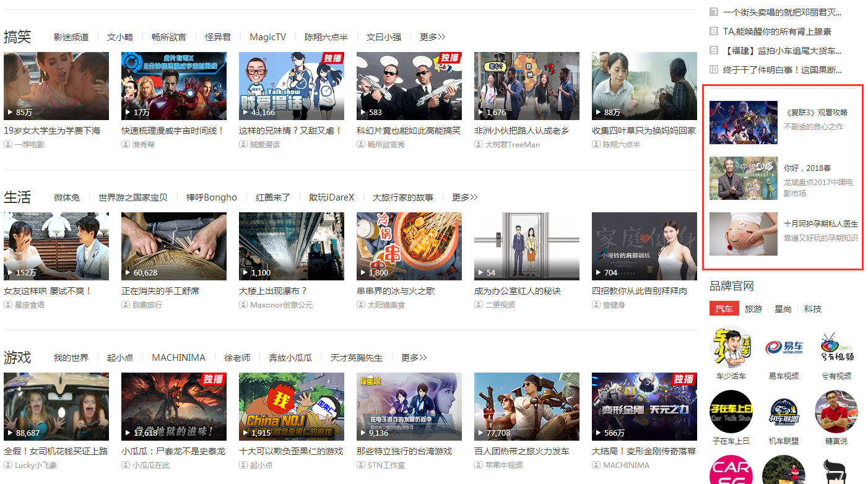
Task: Play the 百人团热带之旅火力发车 video thumbnail
Action: coord(526,406)
